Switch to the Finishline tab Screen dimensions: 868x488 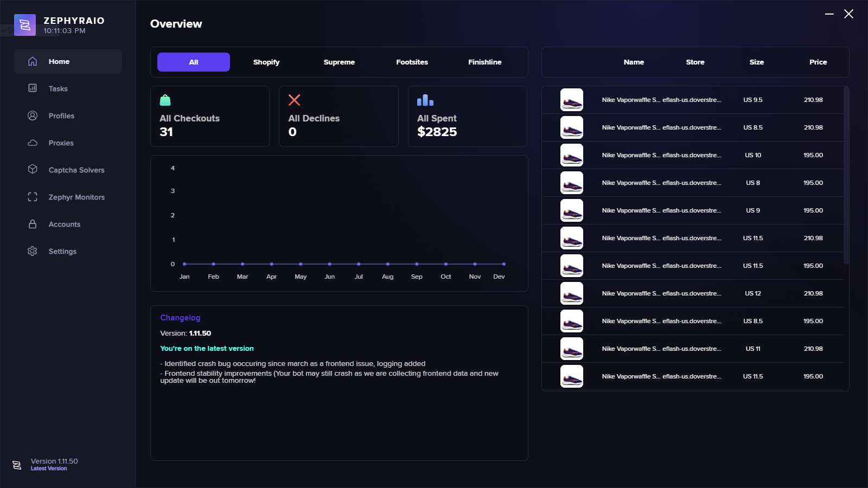(485, 62)
